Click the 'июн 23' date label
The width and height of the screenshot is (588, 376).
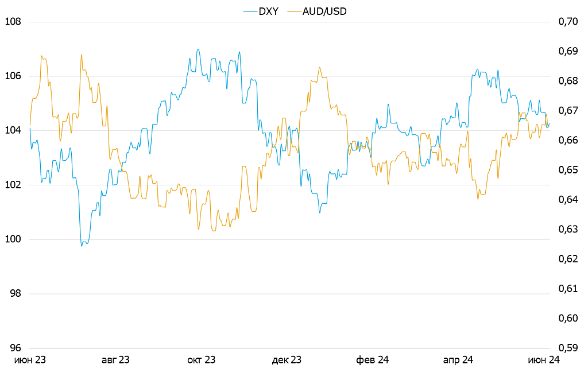[x=30, y=360]
